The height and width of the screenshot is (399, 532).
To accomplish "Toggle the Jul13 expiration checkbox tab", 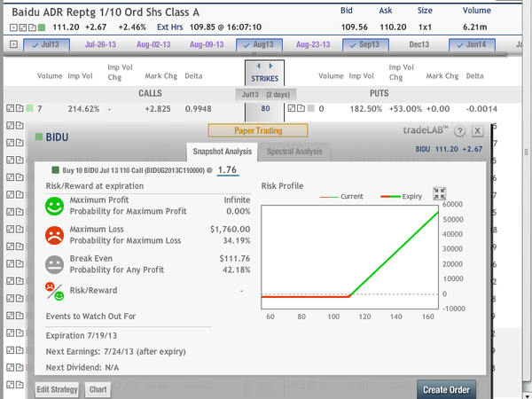I will 46,45.
